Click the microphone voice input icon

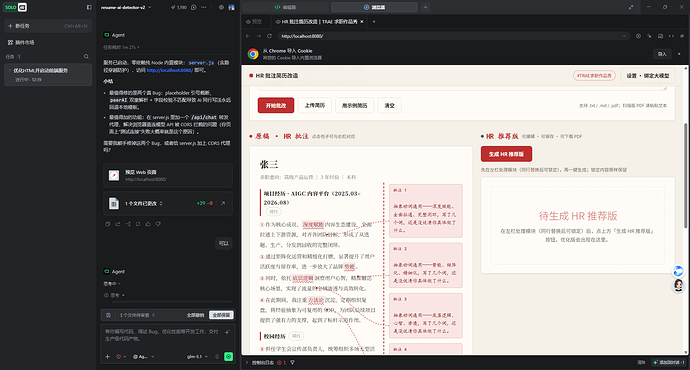pyautogui.click(x=217, y=357)
